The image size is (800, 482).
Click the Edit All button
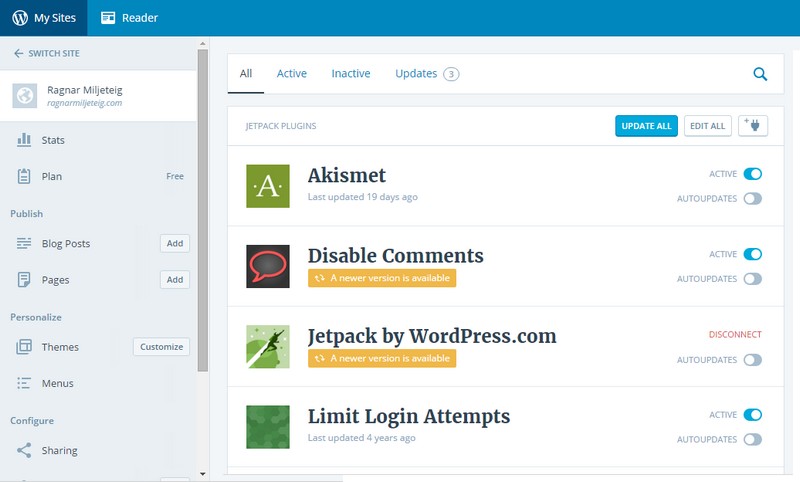coord(707,125)
